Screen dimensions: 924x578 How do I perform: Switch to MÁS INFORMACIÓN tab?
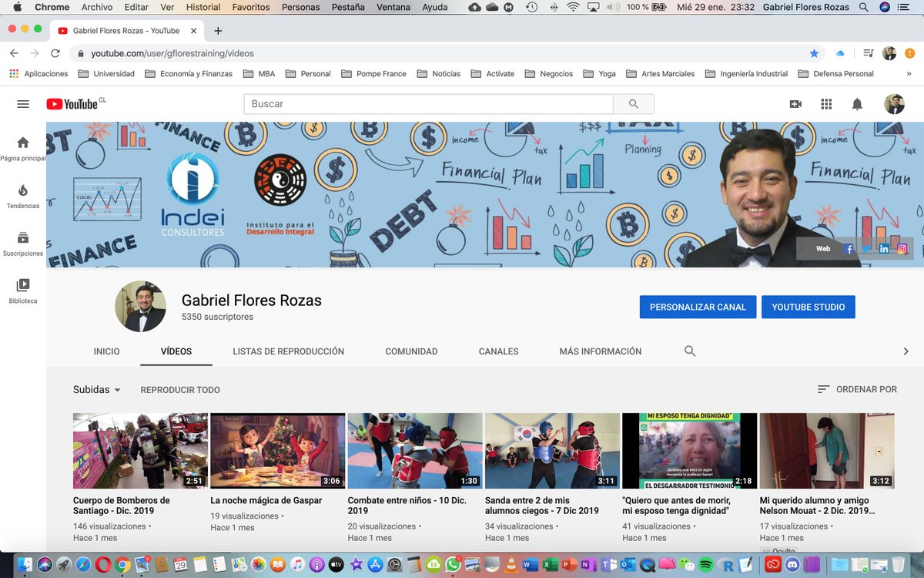pyautogui.click(x=601, y=351)
